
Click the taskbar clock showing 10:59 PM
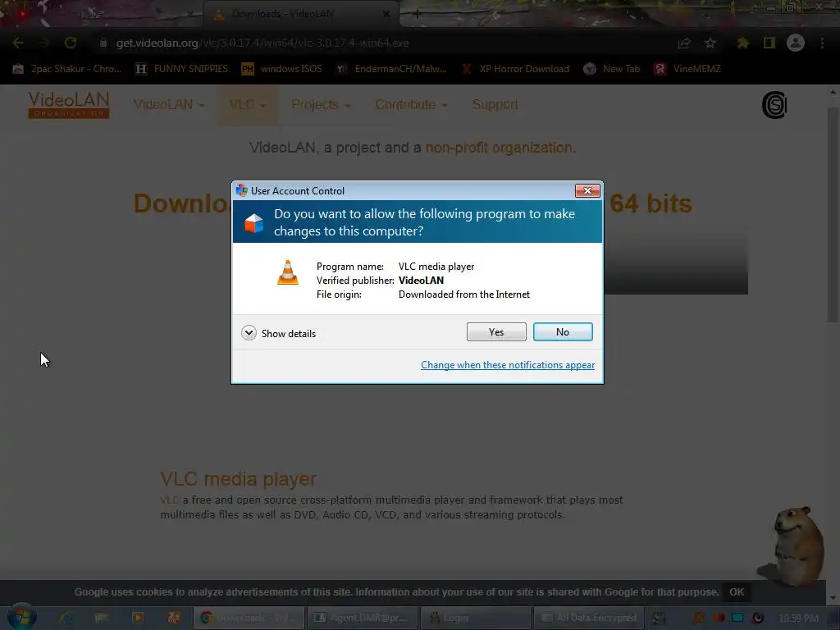point(798,619)
